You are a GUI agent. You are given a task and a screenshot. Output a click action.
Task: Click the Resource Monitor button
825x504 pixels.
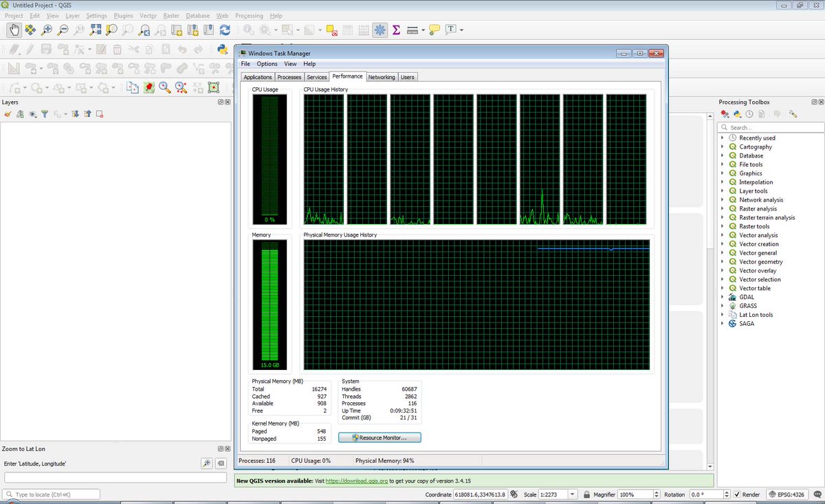coord(379,437)
